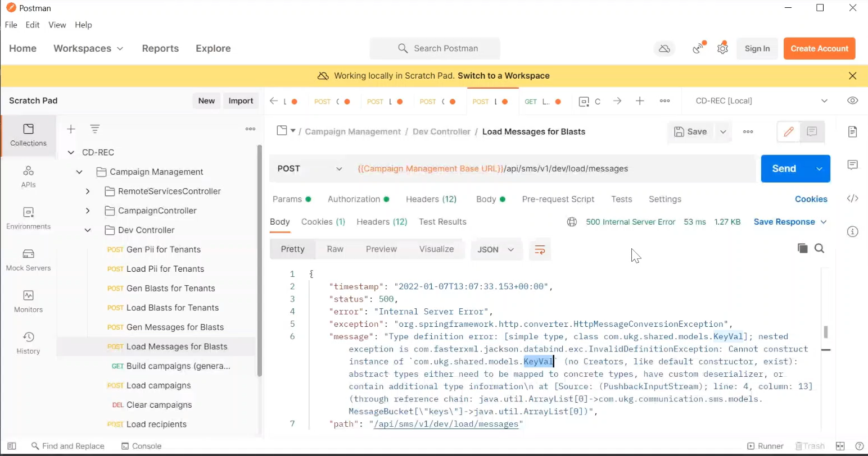Open the Raw response view
868x456 pixels.
pyautogui.click(x=334, y=249)
